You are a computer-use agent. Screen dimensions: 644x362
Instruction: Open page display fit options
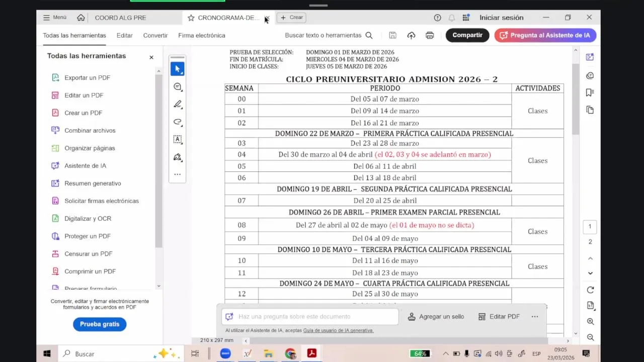pyautogui.click(x=590, y=305)
